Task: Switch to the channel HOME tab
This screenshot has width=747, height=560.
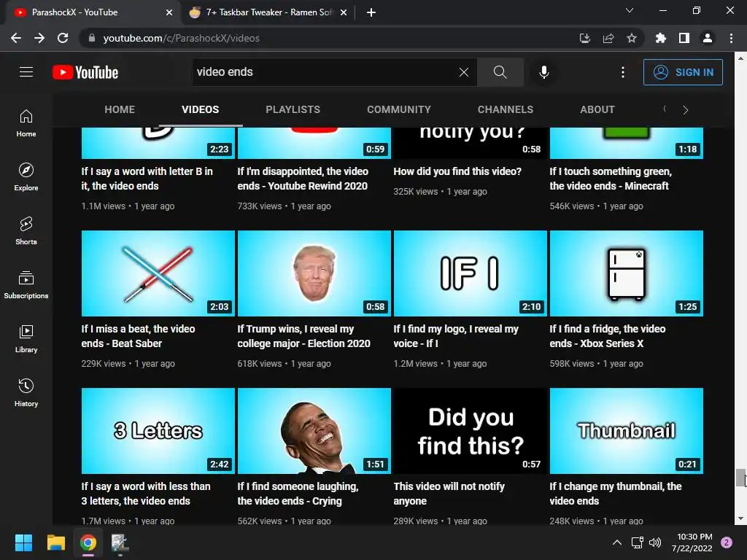Action: (x=120, y=109)
